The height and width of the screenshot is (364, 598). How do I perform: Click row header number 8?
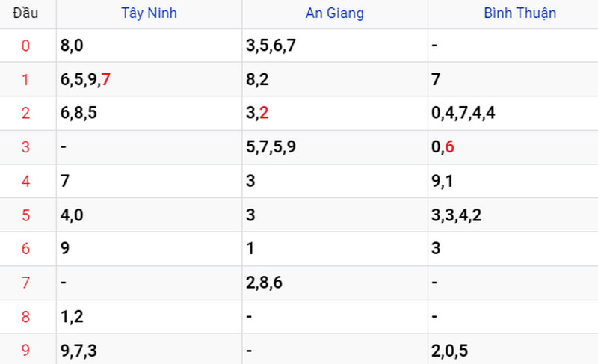coord(26,317)
